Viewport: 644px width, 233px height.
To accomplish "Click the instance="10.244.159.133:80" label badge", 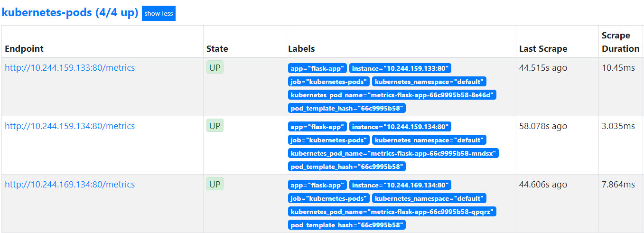I will (x=400, y=68).
